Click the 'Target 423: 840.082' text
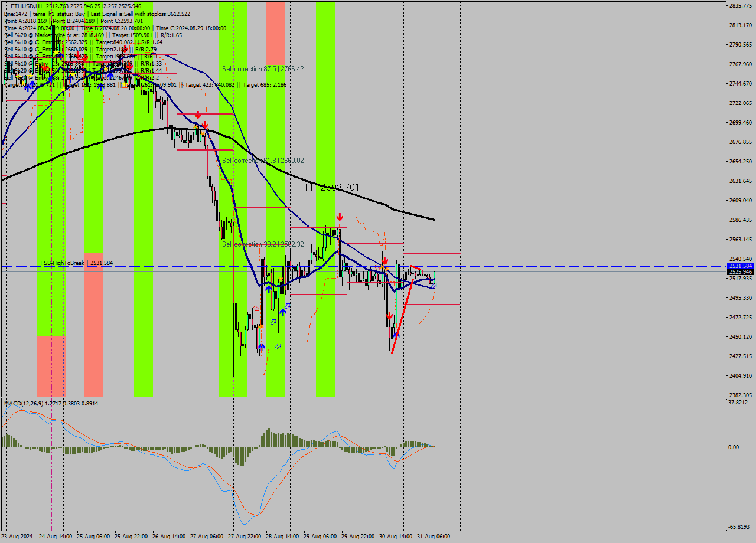This screenshot has width=756, height=543. click(210, 85)
